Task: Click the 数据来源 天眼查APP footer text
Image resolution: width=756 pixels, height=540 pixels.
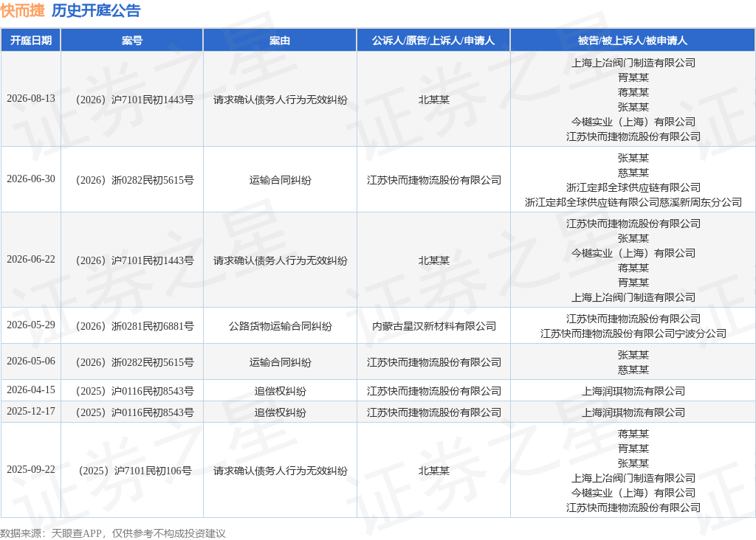Action: click(113, 533)
